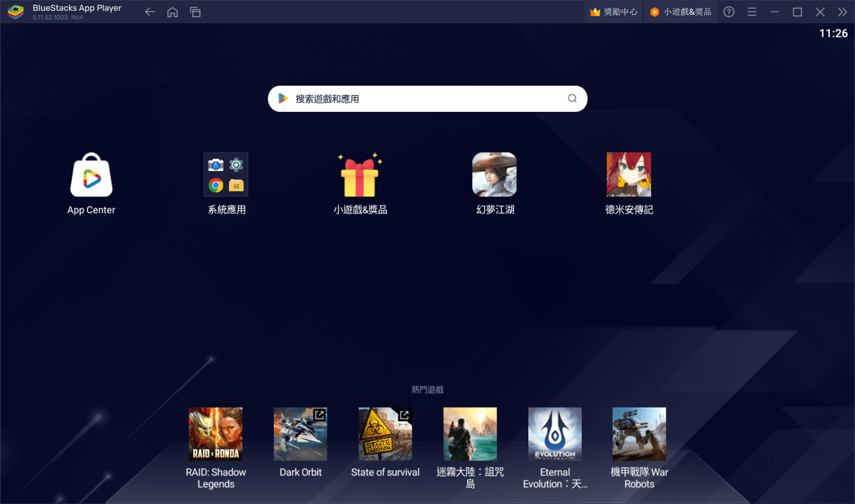Click the BlueStacks logo icon
The width and height of the screenshot is (855, 504).
[16, 12]
